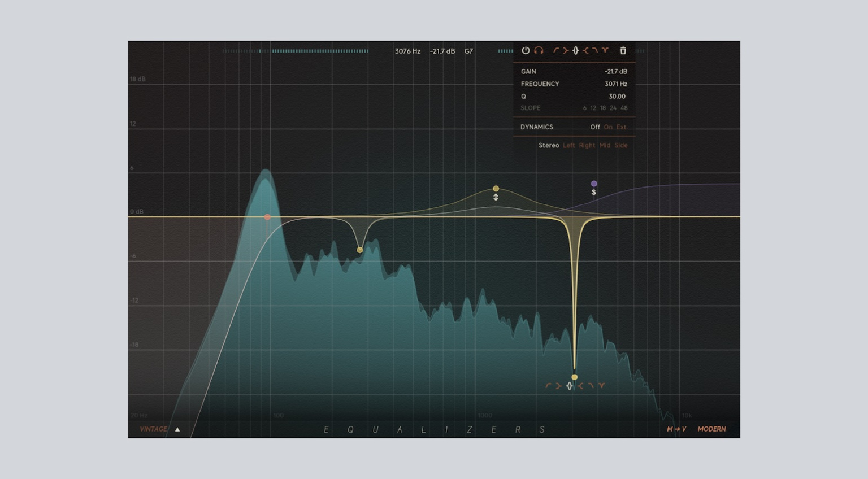Select the purple high shelf node

594,183
